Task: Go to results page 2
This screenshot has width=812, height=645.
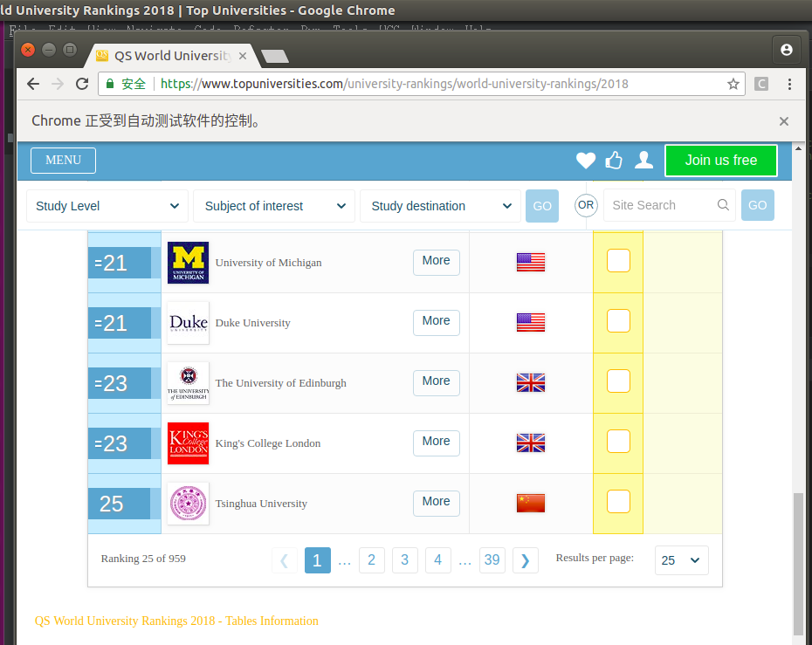Action: [x=371, y=560]
